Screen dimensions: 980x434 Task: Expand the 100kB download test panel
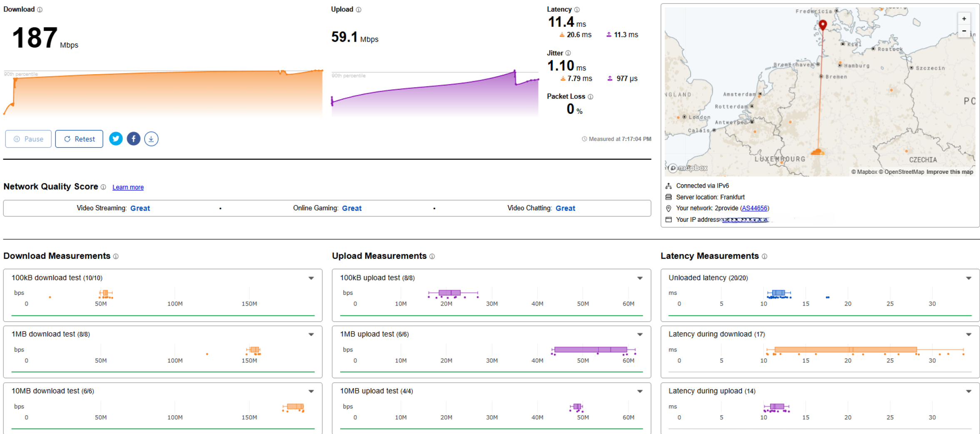[x=311, y=278]
